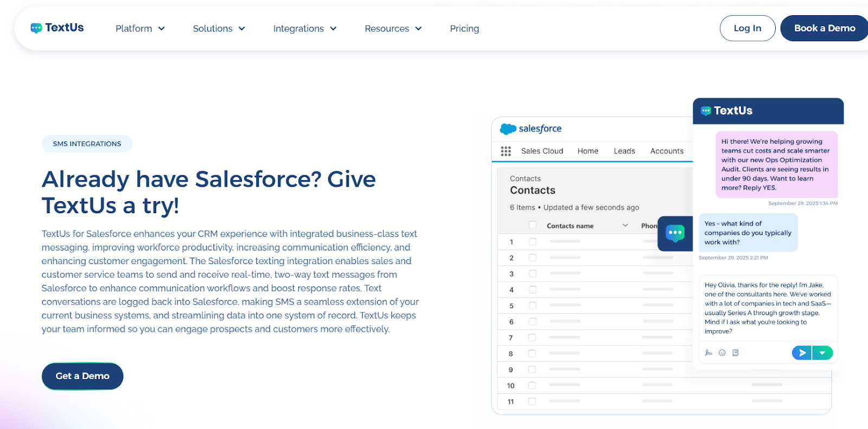868x429 pixels.
Task: Send the message with the paper-plane button
Action: click(802, 353)
